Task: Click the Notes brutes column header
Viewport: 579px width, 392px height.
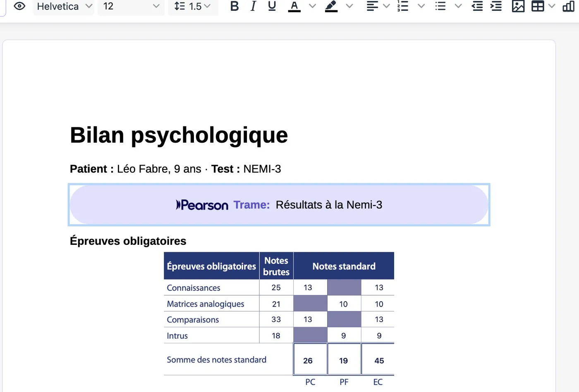Action: pyautogui.click(x=276, y=266)
